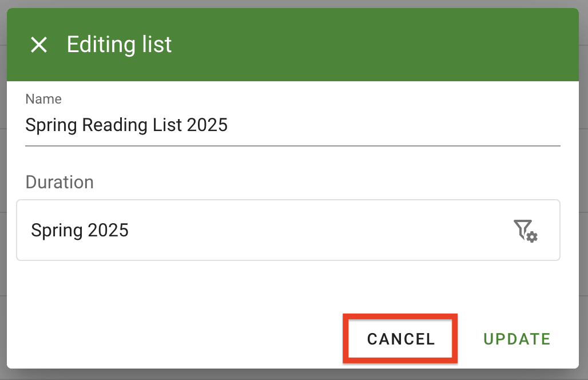Click the "Editing list" dialog title

pyautogui.click(x=119, y=45)
